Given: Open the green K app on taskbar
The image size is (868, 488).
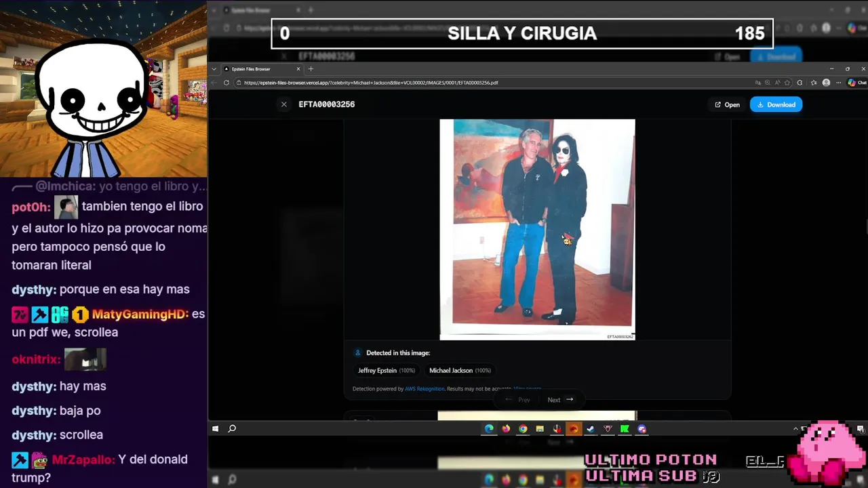Looking at the screenshot, I should [x=625, y=429].
